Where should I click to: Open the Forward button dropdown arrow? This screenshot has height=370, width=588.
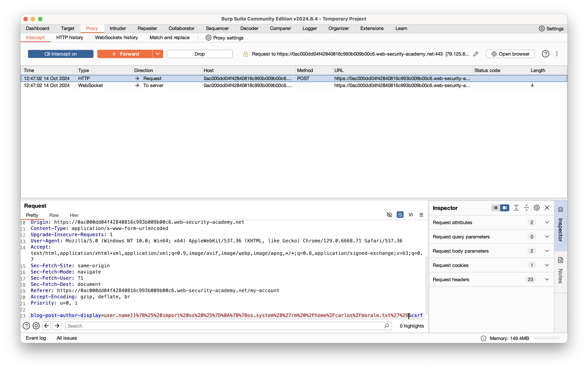pyautogui.click(x=158, y=54)
